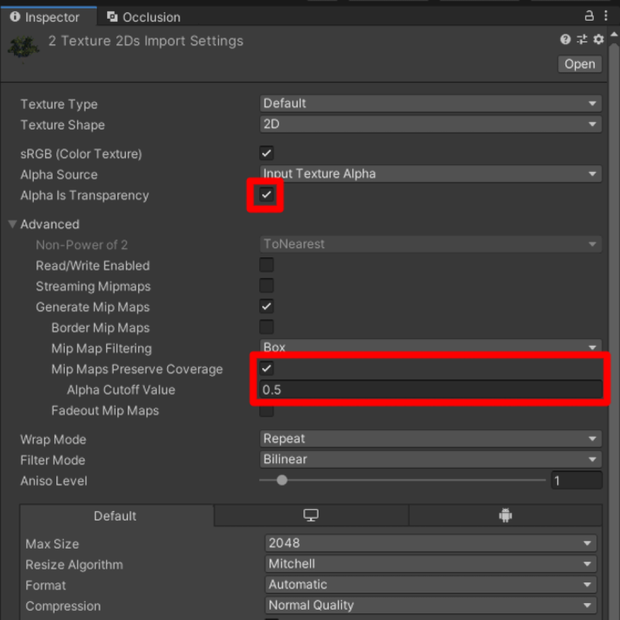620x620 pixels.
Task: Select the Android platform override tab
Action: coord(505,515)
